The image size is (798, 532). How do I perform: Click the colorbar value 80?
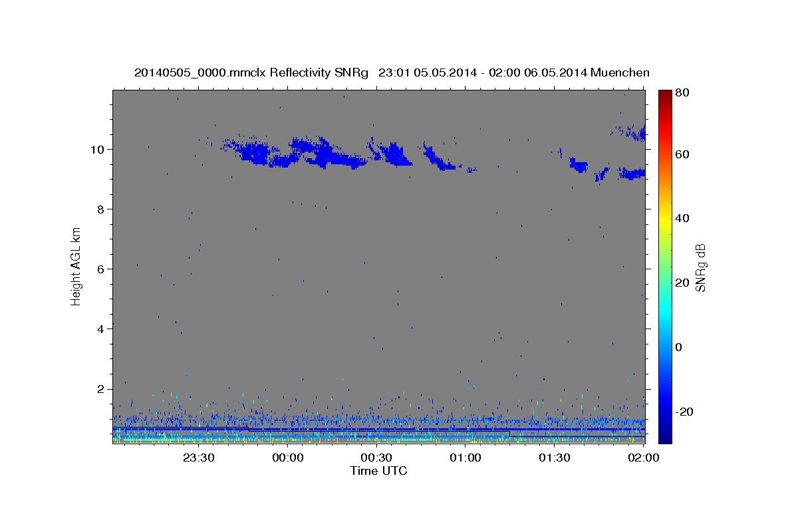point(683,93)
